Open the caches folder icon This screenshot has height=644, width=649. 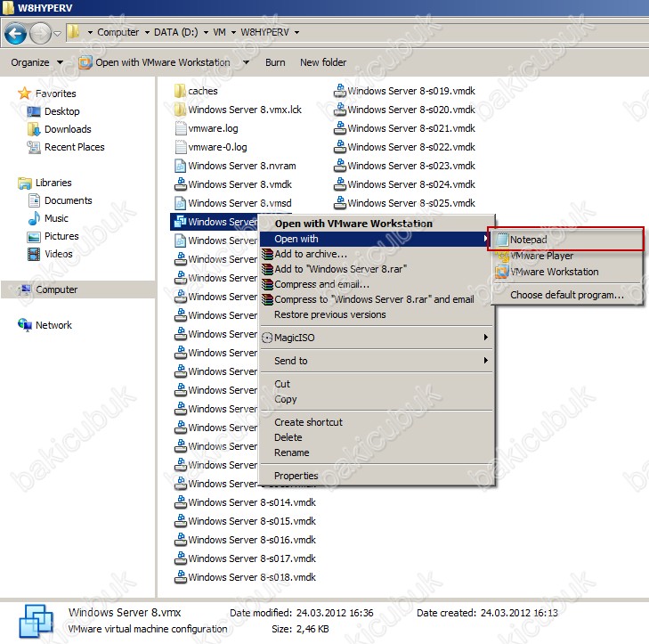click(x=180, y=91)
